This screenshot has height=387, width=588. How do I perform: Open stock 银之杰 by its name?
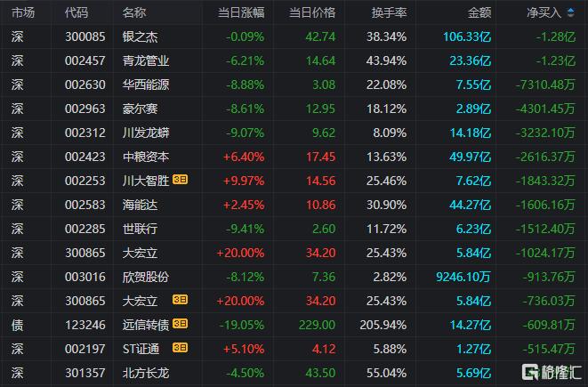click(x=140, y=36)
